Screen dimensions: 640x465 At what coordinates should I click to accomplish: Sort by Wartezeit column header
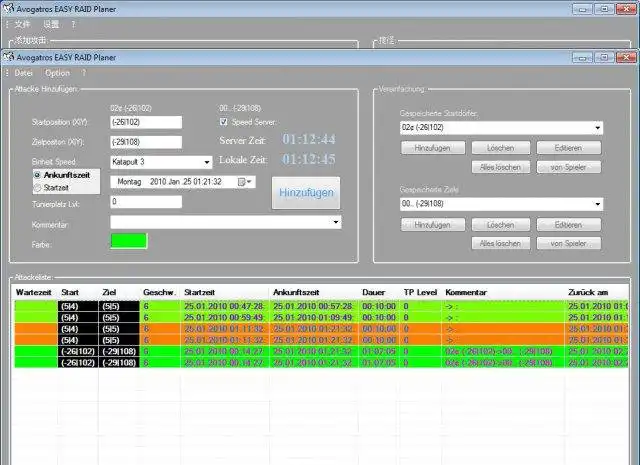[x=34, y=292]
